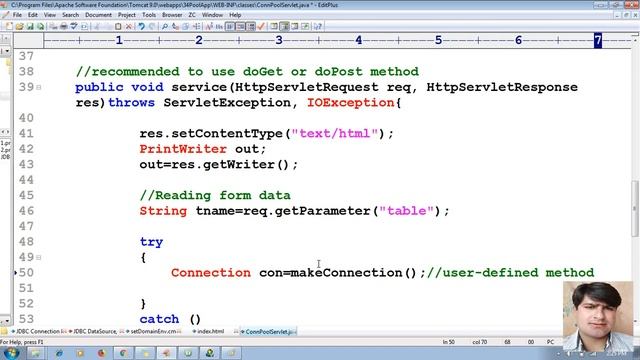The width and height of the screenshot is (640, 360).
Task: Open the Help menu
Action: [x=235, y=15]
